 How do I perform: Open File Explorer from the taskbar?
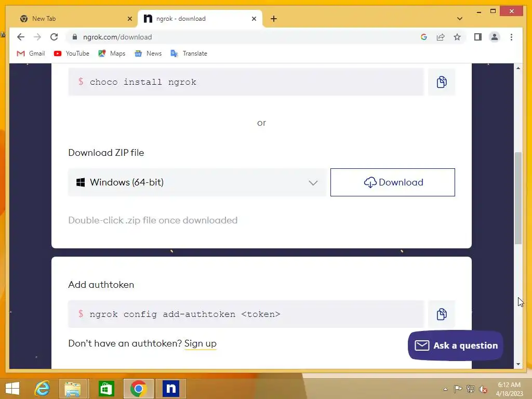73,389
